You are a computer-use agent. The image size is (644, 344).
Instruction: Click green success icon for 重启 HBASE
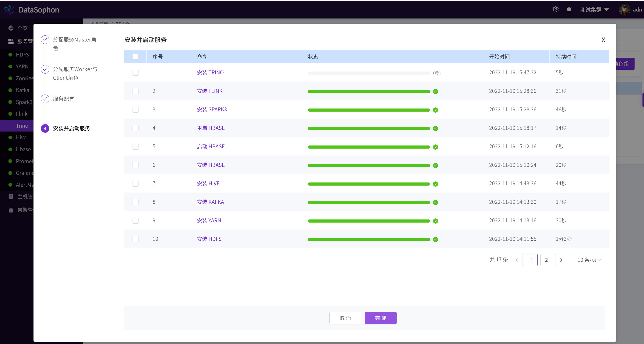pyautogui.click(x=435, y=128)
